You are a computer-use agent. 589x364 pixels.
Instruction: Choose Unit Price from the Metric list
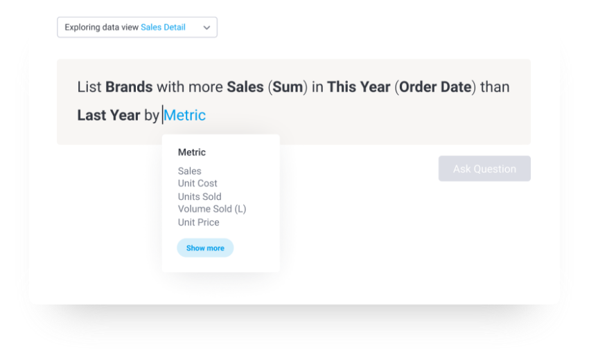pyautogui.click(x=198, y=223)
